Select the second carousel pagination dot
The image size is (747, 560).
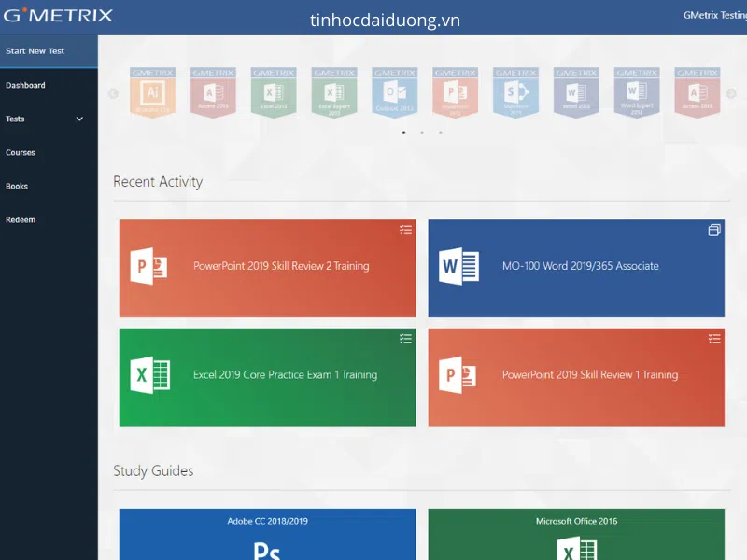pyautogui.click(x=422, y=133)
